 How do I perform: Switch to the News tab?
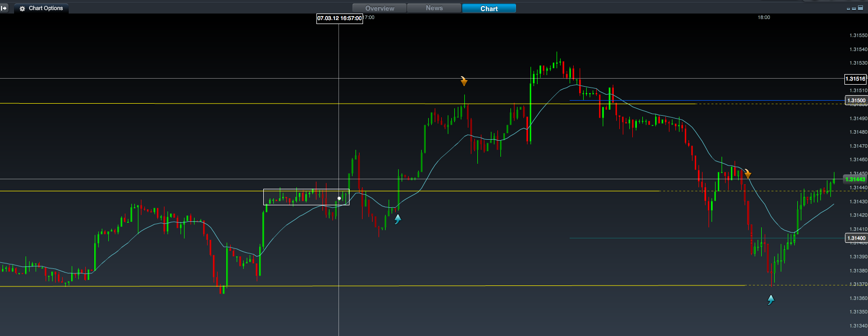pyautogui.click(x=434, y=8)
